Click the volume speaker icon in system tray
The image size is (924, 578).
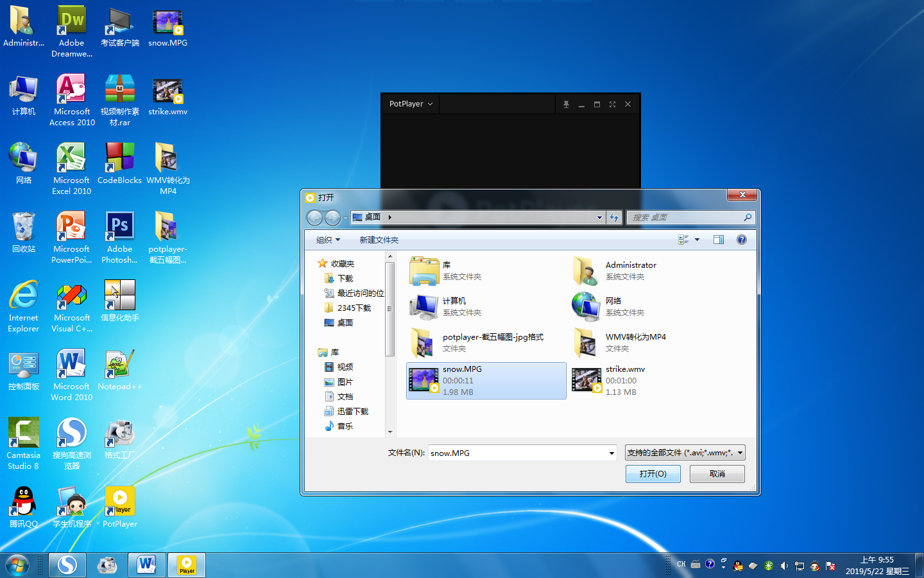coord(784,566)
